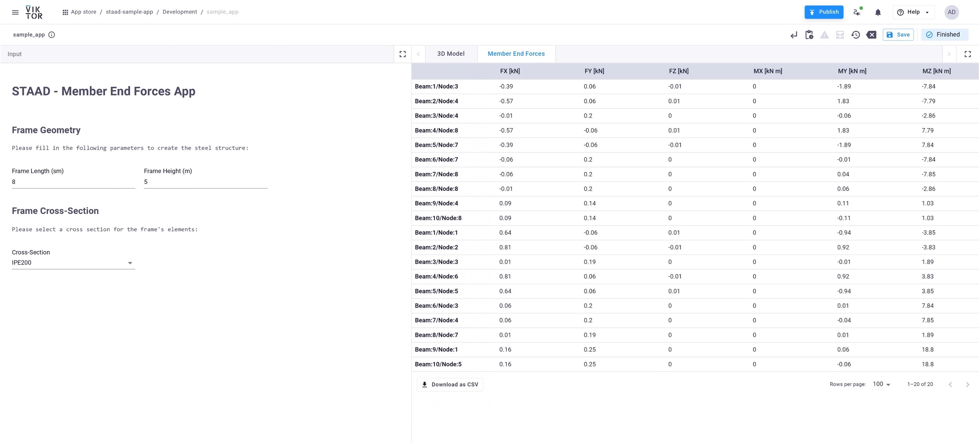Image resolution: width=980 pixels, height=444 pixels.
Task: Click the return arrow toolbar icon
Action: [794, 35]
